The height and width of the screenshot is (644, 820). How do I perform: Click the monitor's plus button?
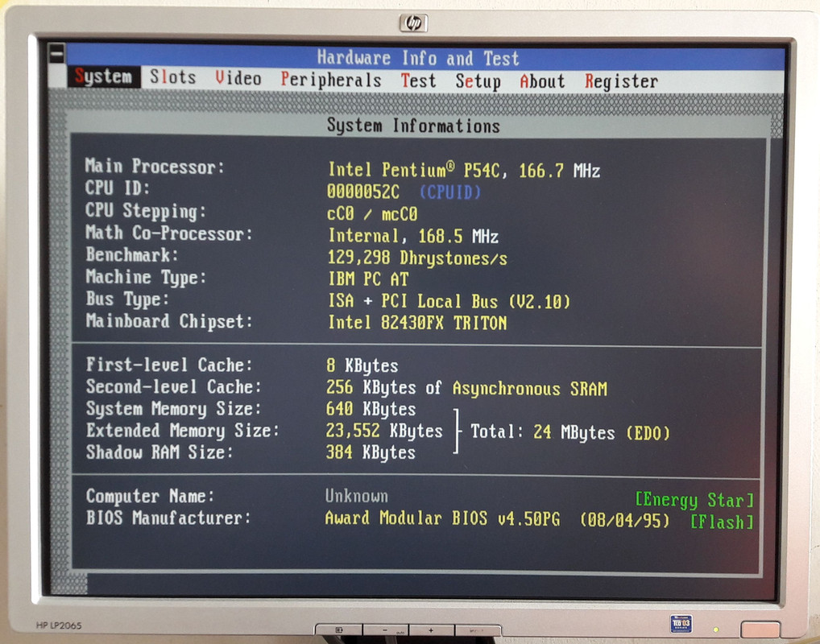pyautogui.click(x=432, y=630)
